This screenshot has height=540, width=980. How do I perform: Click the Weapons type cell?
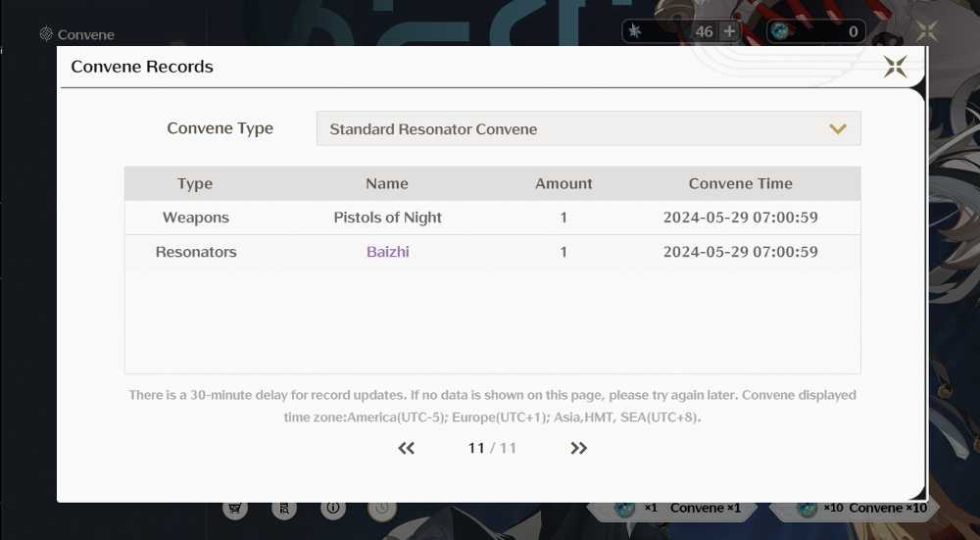196,218
